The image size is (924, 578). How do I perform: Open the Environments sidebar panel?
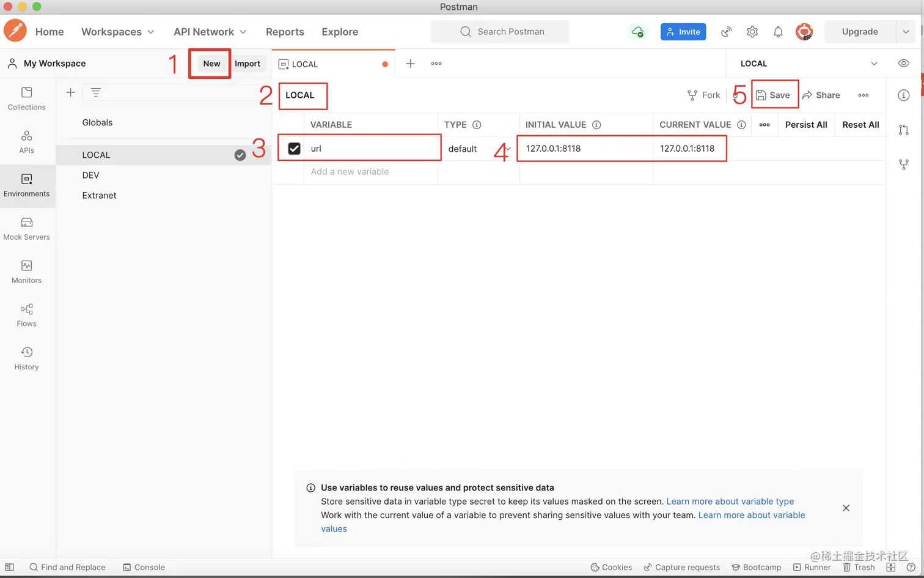[27, 185]
